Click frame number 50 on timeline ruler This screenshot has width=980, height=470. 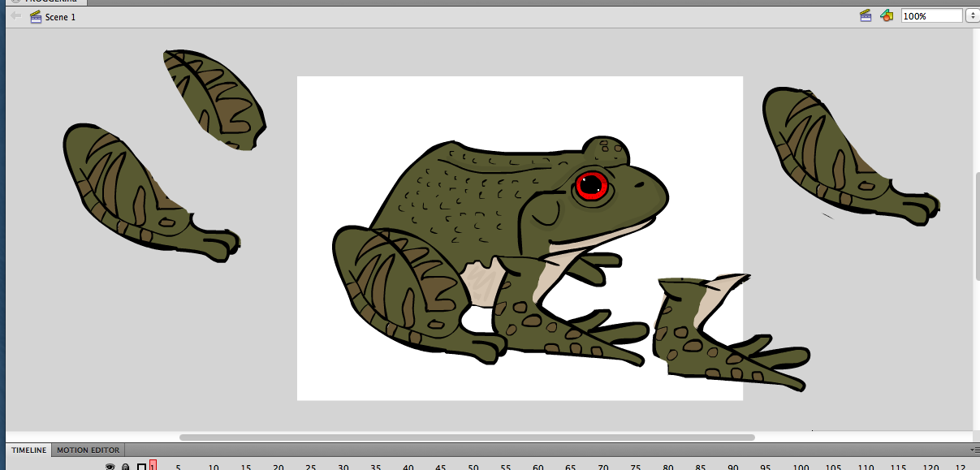pyautogui.click(x=473, y=467)
